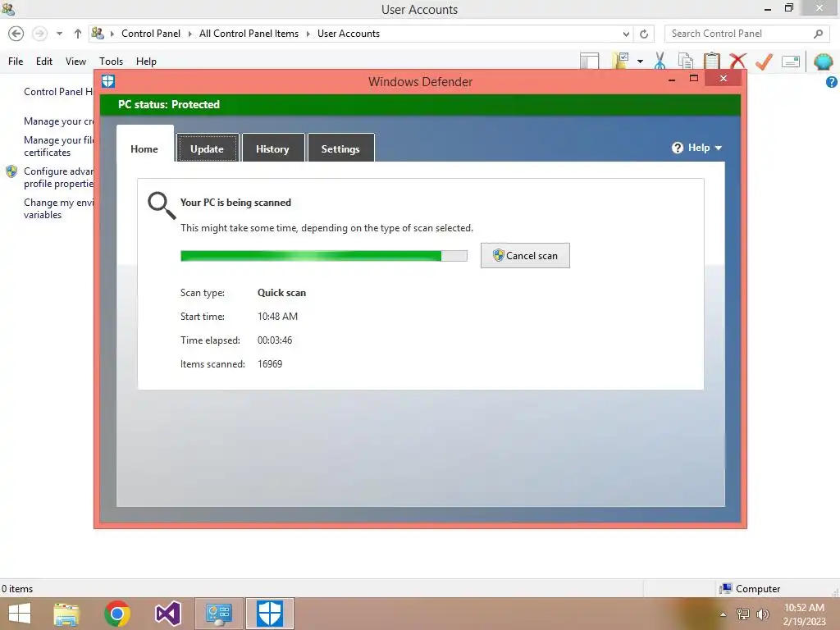Open the dropdown arrow beside the folder options icon

coord(640,61)
